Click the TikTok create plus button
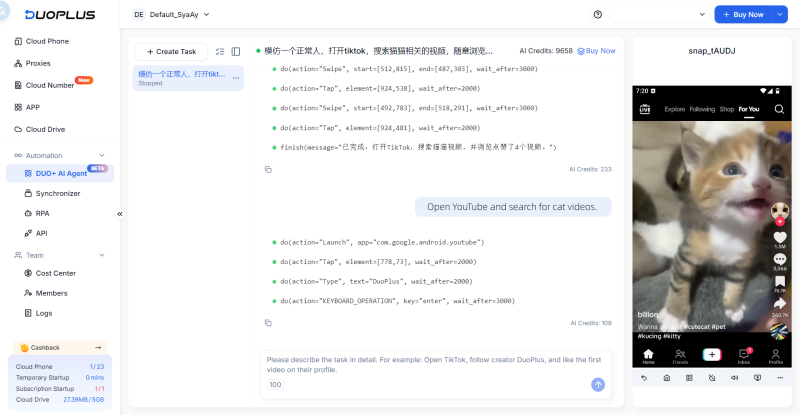Viewport: 800px width, 415px height. (711, 354)
